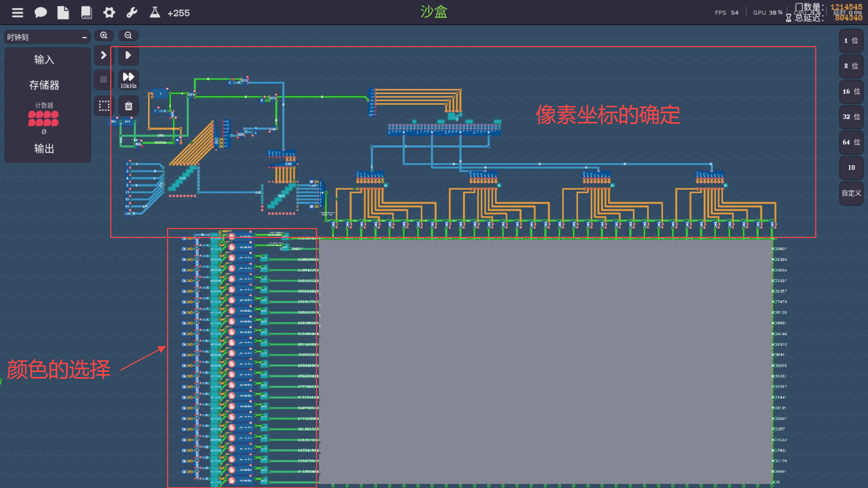Image resolution: width=868 pixels, height=488 pixels.
Task: Click the zoom in magnifier
Action: [x=104, y=35]
